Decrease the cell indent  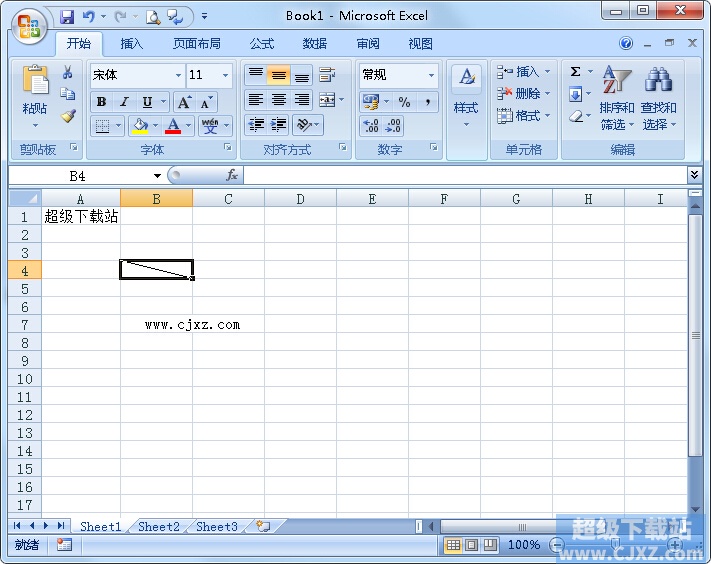[x=256, y=125]
